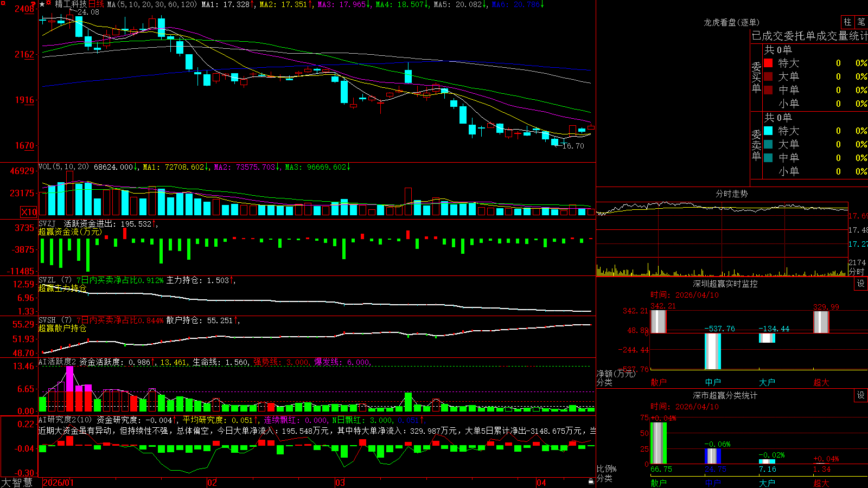Click 超赢散户持仓 label
This screenshot has height=488, width=868.
pos(62,329)
